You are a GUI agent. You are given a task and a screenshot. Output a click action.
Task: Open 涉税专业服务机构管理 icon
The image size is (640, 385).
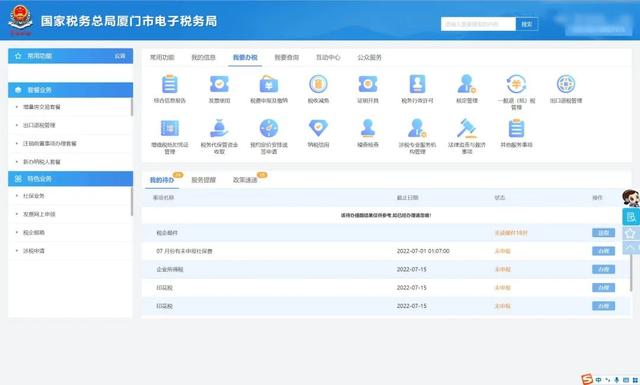(417, 128)
